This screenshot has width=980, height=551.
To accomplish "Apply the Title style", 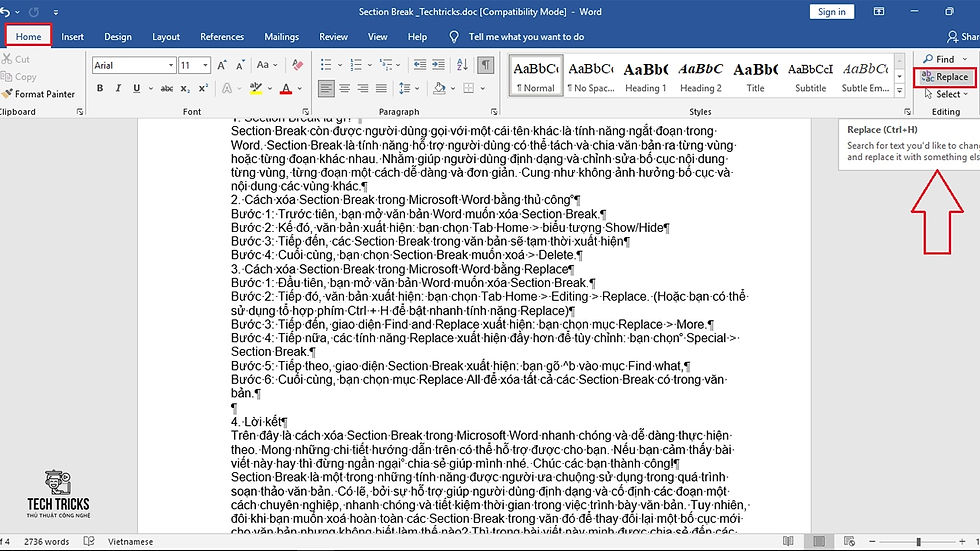I will coord(756,76).
